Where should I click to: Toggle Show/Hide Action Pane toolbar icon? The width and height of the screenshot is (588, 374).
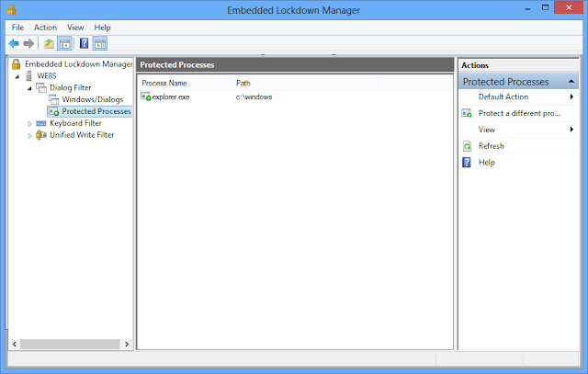click(x=100, y=43)
